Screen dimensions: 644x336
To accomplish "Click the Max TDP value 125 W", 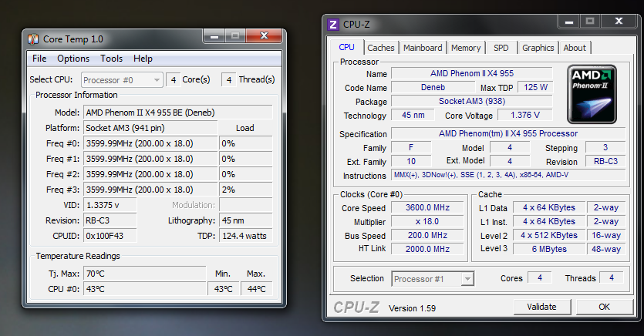I will (x=535, y=87).
